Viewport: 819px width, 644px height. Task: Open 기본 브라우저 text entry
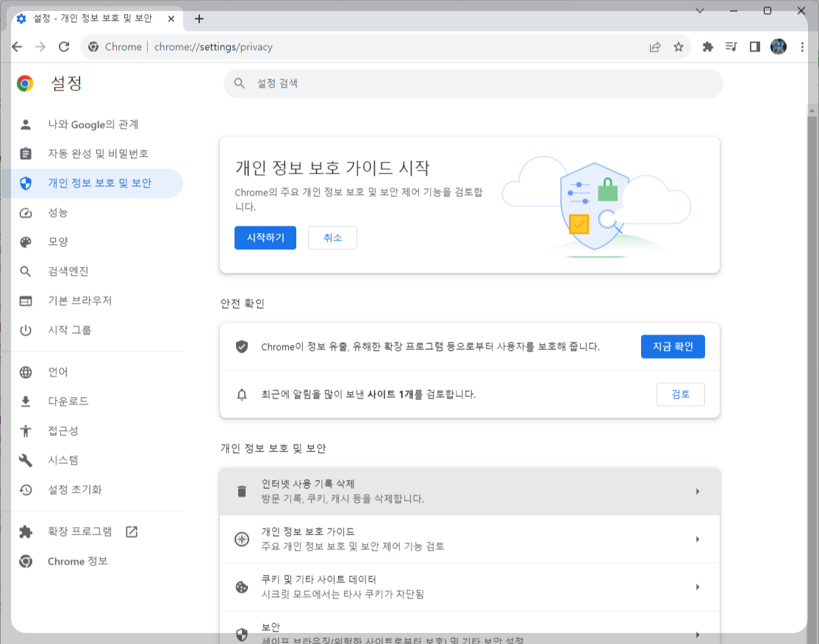[80, 301]
